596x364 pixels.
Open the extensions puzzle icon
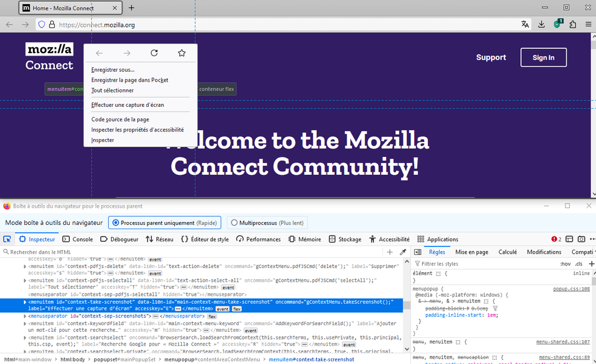pyautogui.click(x=573, y=24)
